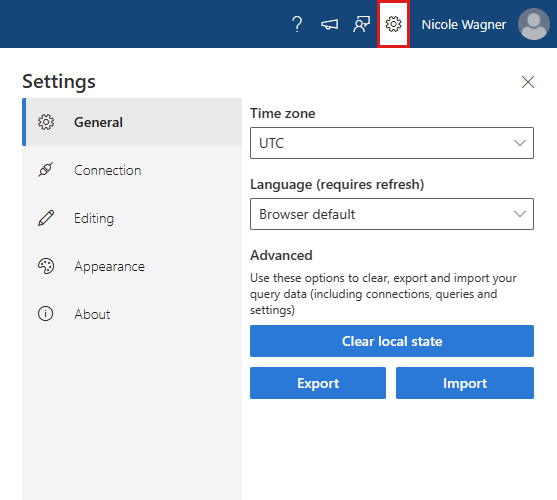Image resolution: width=557 pixels, height=500 pixels.
Task: Click the Import button
Action: tap(465, 383)
